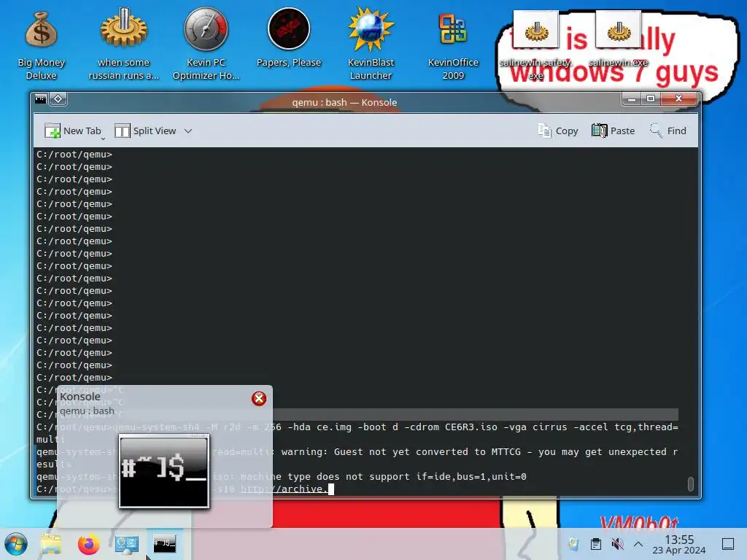Click Show Desktop button in taskbar

pos(728,544)
